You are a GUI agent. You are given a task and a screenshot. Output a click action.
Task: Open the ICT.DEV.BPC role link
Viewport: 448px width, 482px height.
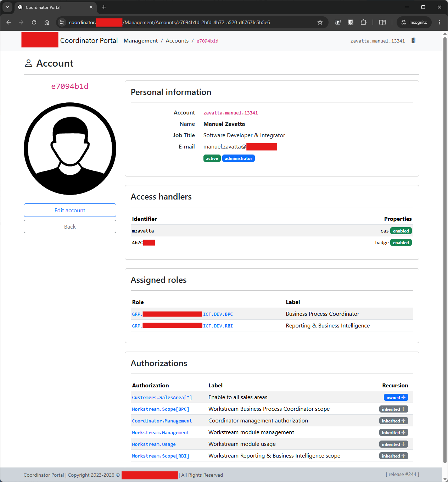click(x=183, y=314)
